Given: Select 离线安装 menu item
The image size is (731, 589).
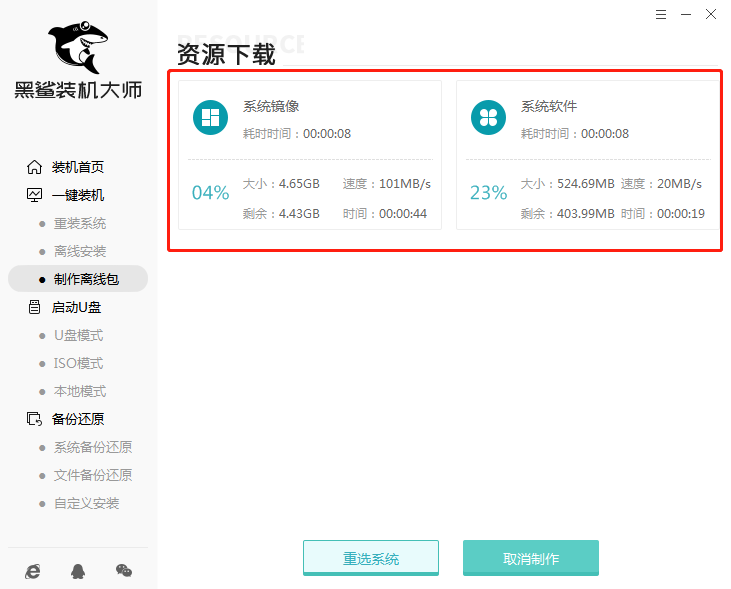Looking at the screenshot, I should tap(79, 251).
